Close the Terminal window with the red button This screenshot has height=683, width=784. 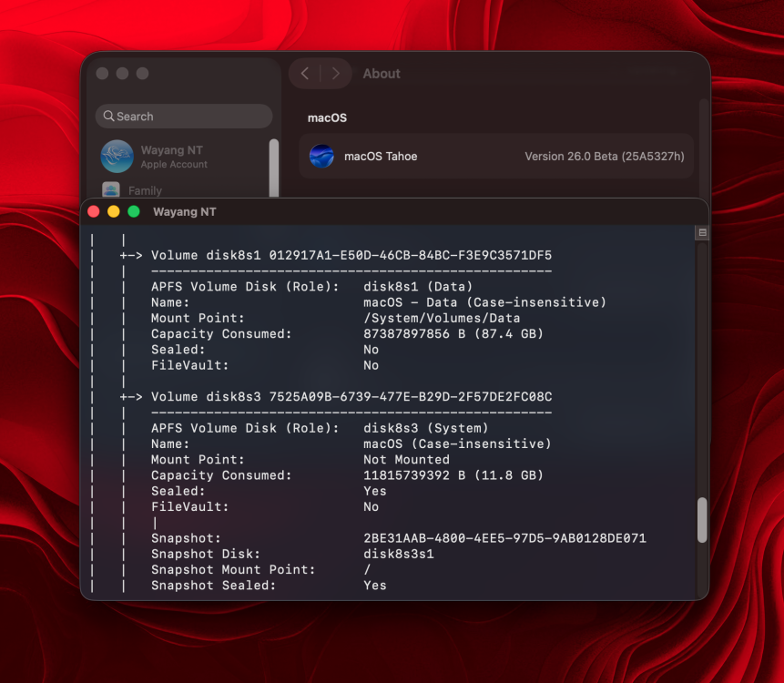point(94,211)
